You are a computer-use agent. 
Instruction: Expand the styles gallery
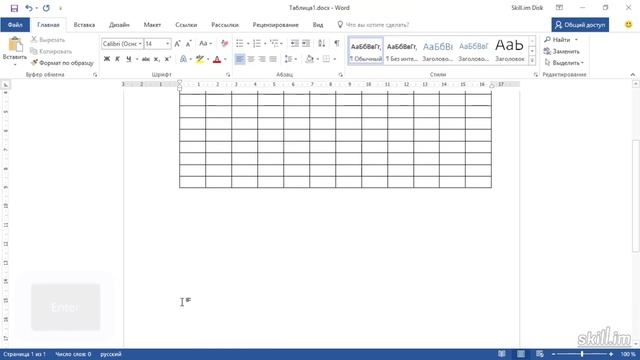pos(532,60)
